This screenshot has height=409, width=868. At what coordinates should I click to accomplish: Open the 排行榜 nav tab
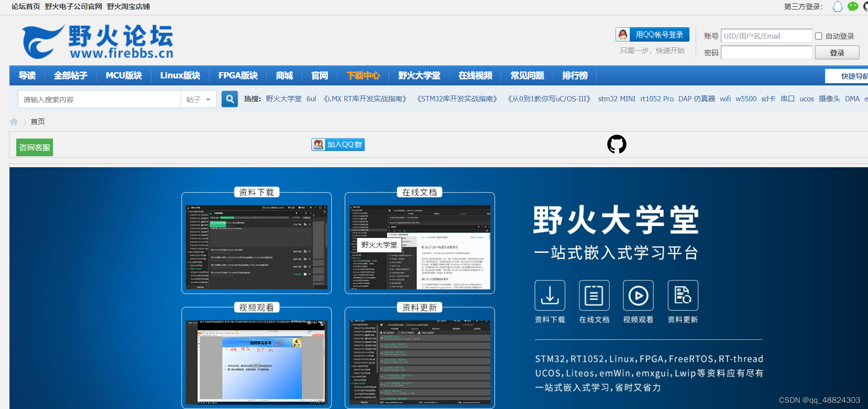click(575, 75)
